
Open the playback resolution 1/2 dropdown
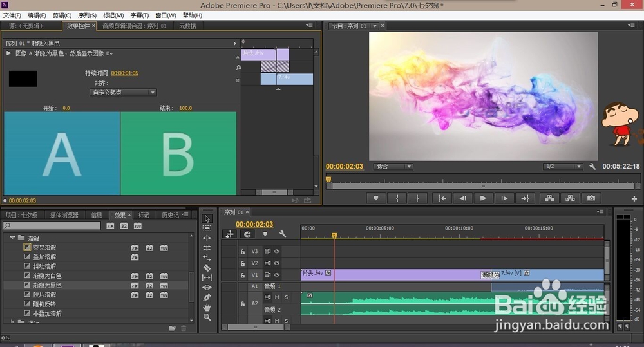click(563, 166)
